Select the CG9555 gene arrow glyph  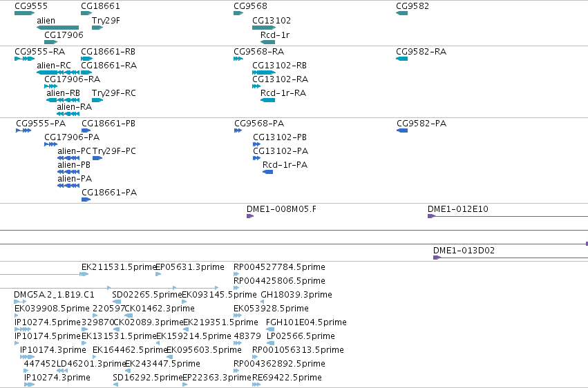[24, 13]
